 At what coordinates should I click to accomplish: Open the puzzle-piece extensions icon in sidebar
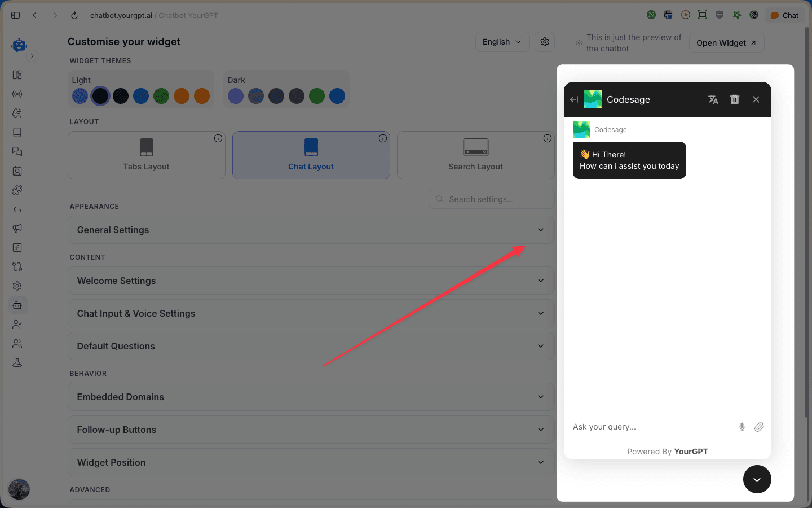coord(17,190)
